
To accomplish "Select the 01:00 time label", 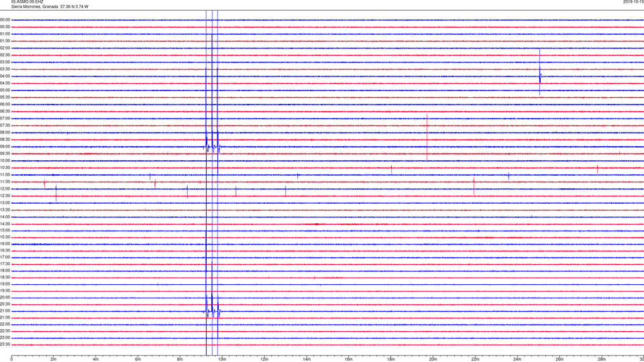I will pyautogui.click(x=5, y=34).
